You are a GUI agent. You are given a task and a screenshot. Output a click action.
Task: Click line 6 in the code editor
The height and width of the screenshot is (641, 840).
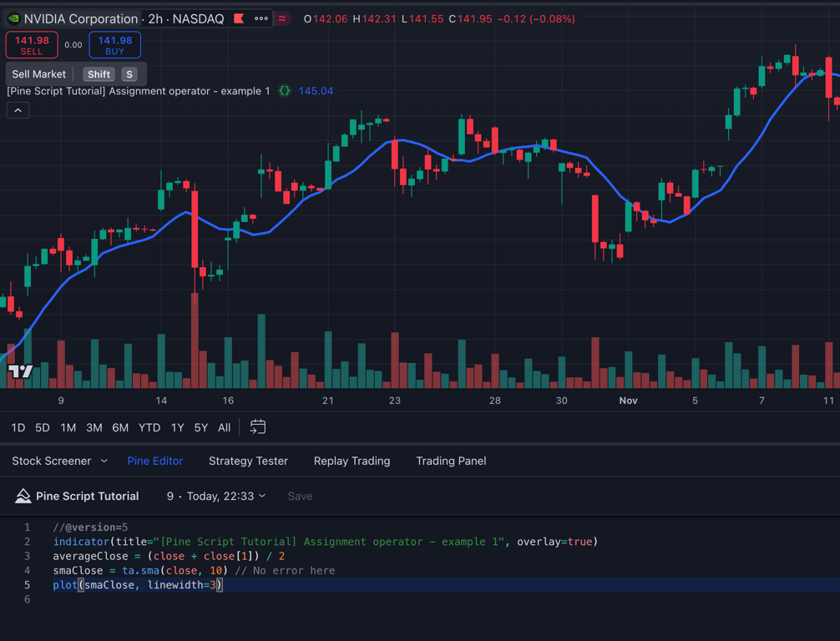250,599
